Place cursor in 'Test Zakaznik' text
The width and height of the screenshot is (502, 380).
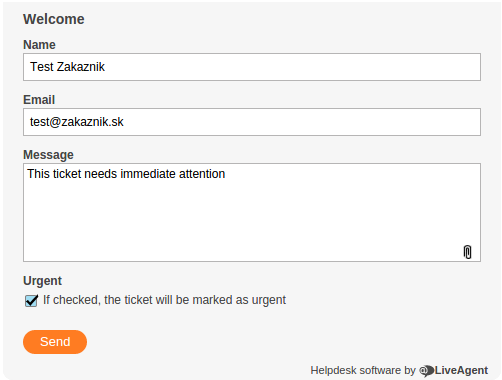tap(67, 67)
